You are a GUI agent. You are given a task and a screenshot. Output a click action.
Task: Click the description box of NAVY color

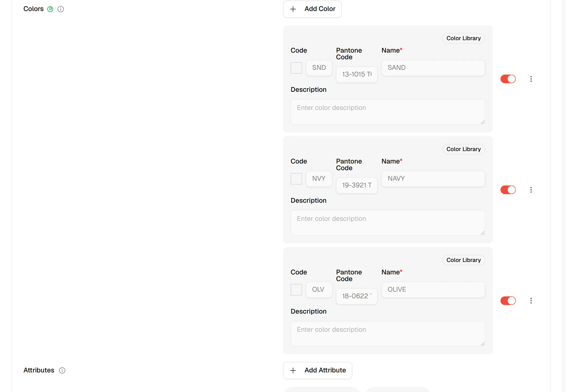click(388, 223)
